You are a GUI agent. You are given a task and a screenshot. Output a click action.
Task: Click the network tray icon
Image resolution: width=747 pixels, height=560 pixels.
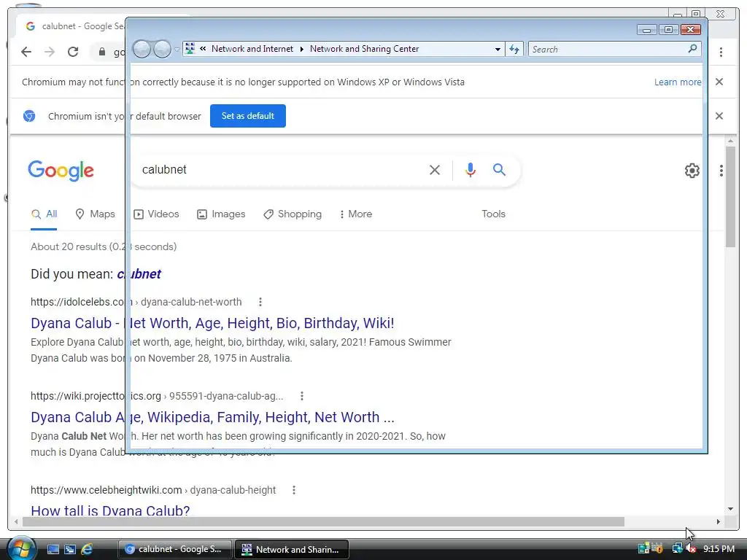click(677, 548)
